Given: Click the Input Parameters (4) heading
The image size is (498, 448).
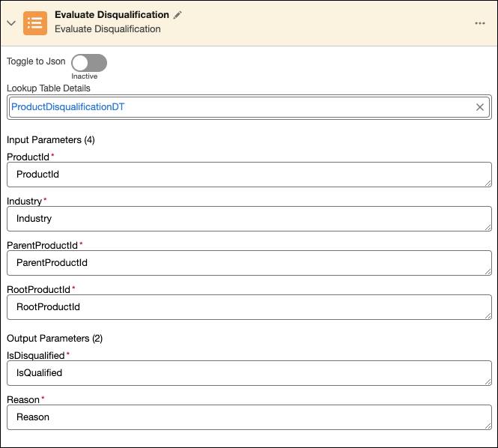Looking at the screenshot, I should click(x=51, y=140).
